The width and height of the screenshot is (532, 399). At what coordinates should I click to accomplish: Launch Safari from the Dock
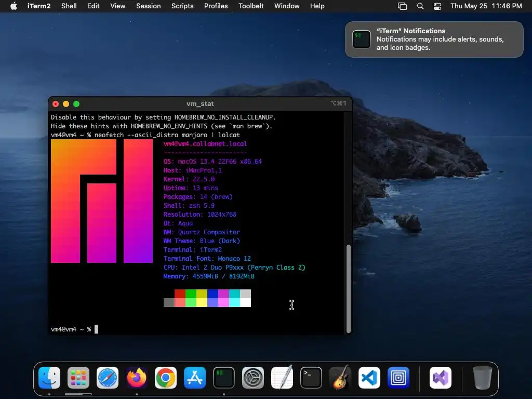pyautogui.click(x=108, y=377)
